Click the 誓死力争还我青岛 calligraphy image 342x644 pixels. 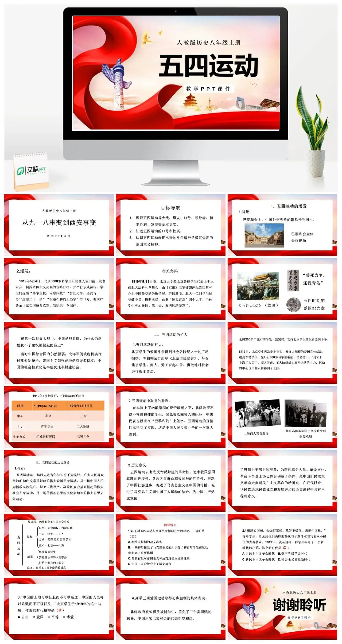(x=293, y=280)
